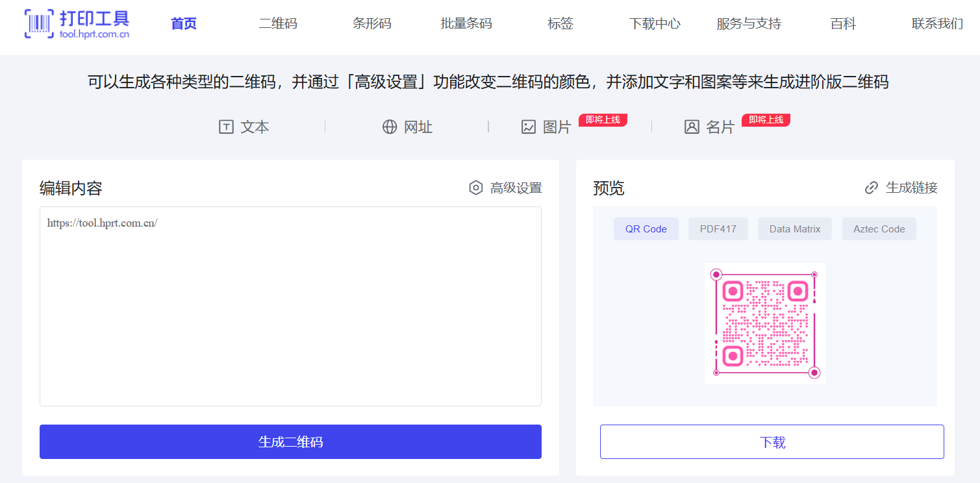
Task: Click the pink QR code preview image
Action: point(765,323)
